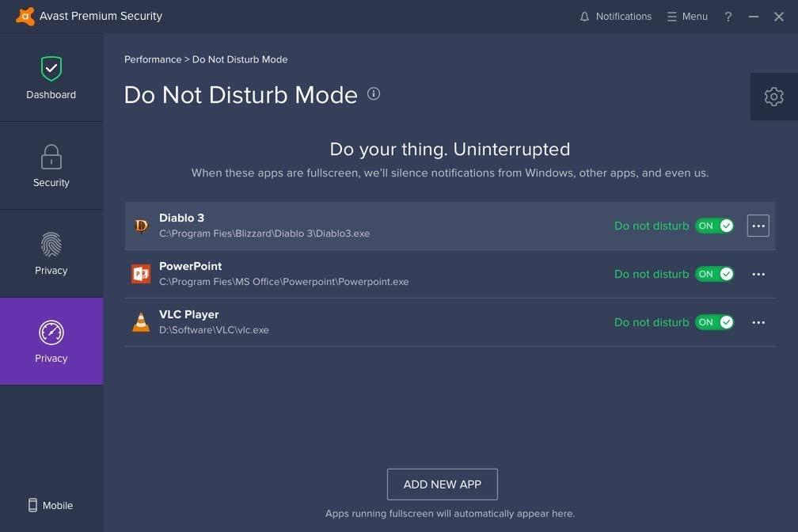Open help with the question mark

coord(728,16)
